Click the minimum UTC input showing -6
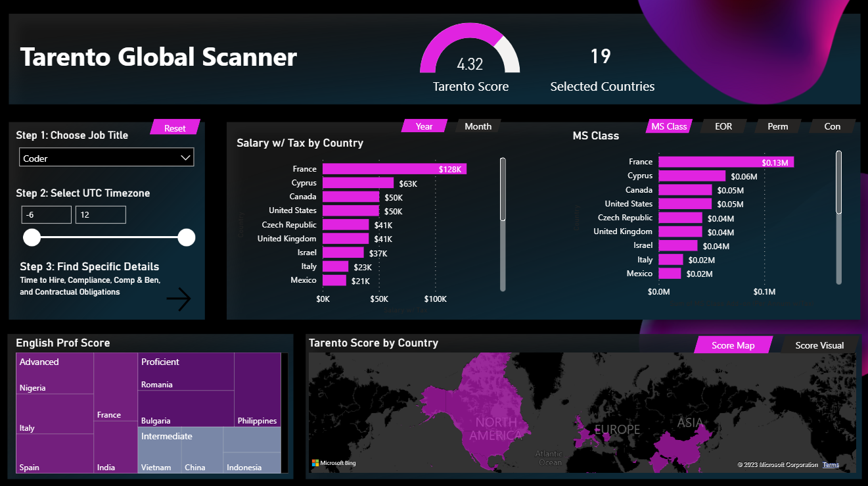 [x=46, y=214]
